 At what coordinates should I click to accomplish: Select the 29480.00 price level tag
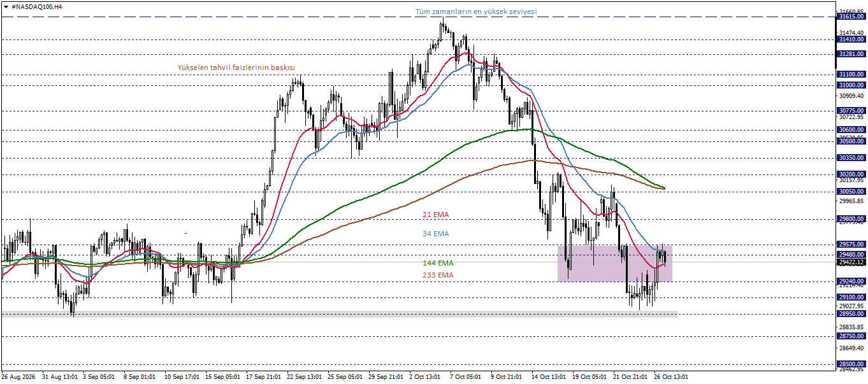tap(851, 255)
